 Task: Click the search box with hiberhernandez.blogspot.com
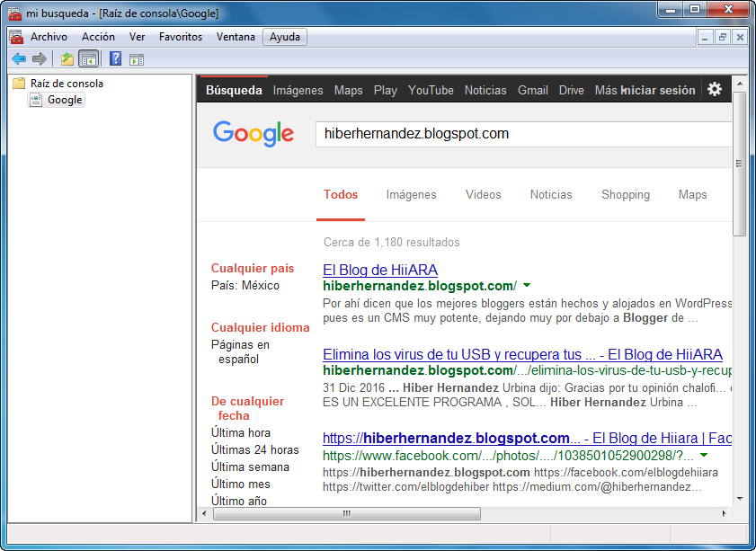[x=523, y=134]
